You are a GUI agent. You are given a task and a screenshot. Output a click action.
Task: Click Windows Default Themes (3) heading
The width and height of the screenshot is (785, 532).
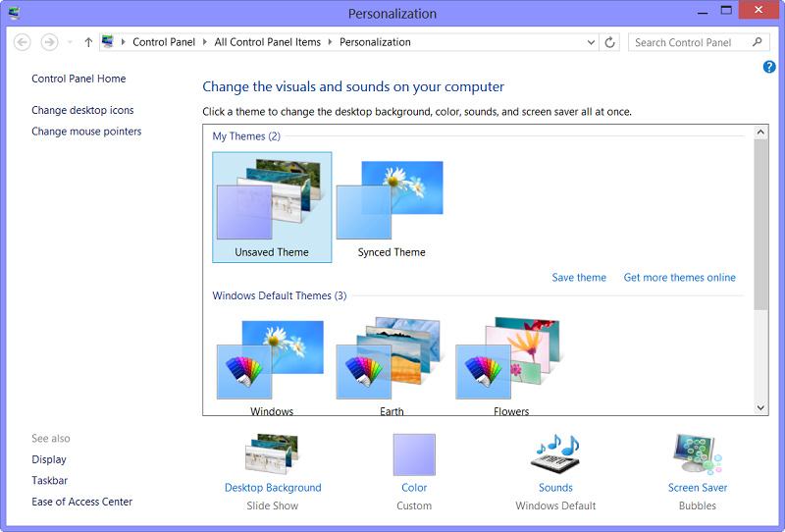(x=280, y=295)
